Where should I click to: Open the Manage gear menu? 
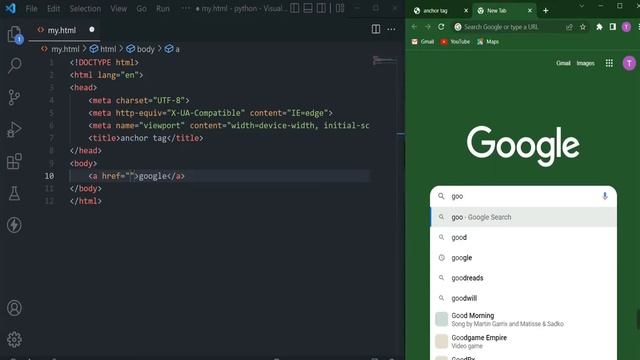point(14,339)
